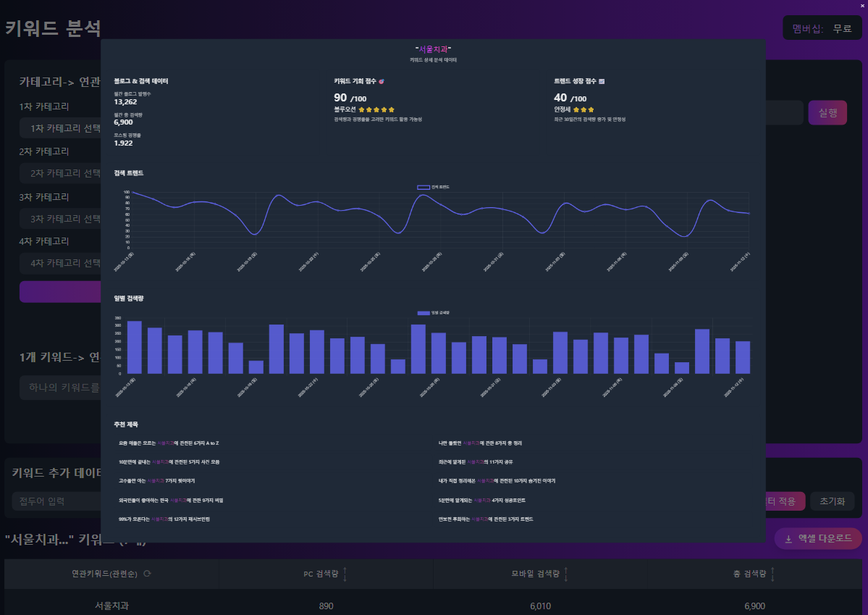Image resolution: width=868 pixels, height=615 pixels.
Task: Click the 초기화 reset button
Action: click(x=832, y=501)
